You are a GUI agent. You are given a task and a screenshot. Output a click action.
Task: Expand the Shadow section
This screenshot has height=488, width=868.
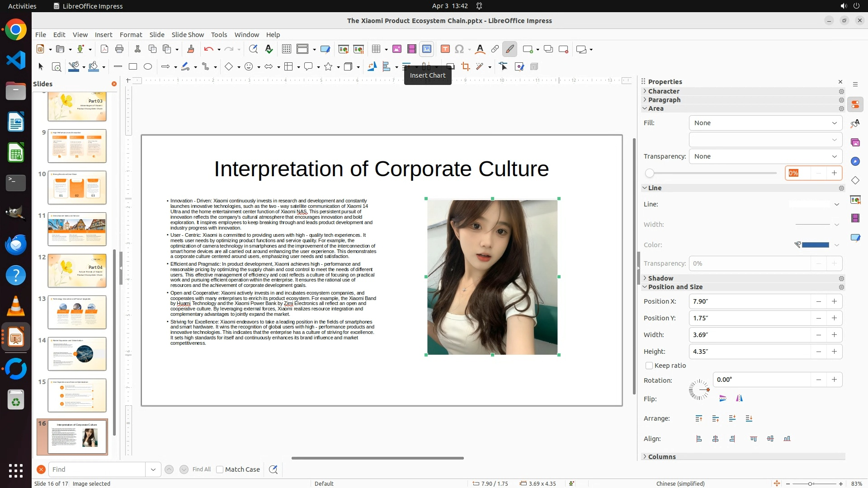pyautogui.click(x=660, y=278)
